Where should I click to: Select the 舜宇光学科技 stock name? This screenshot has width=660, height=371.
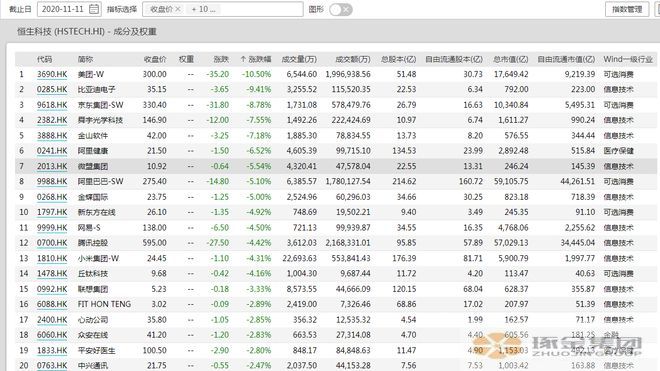100,120
